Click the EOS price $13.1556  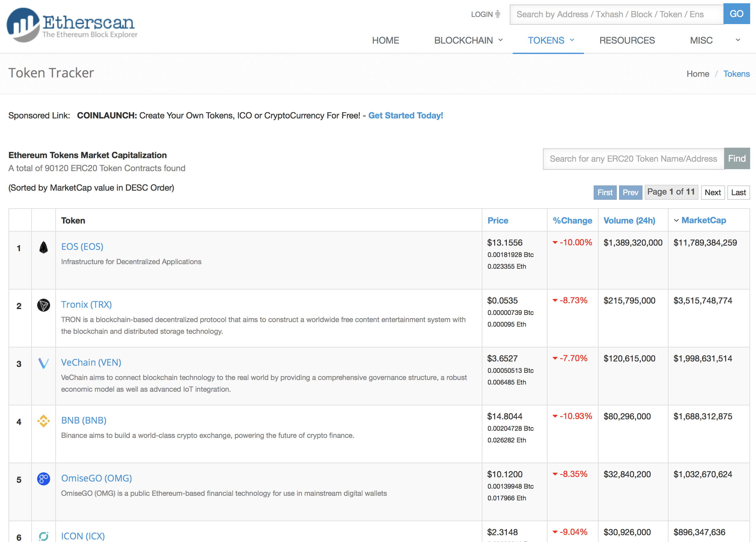click(x=505, y=243)
